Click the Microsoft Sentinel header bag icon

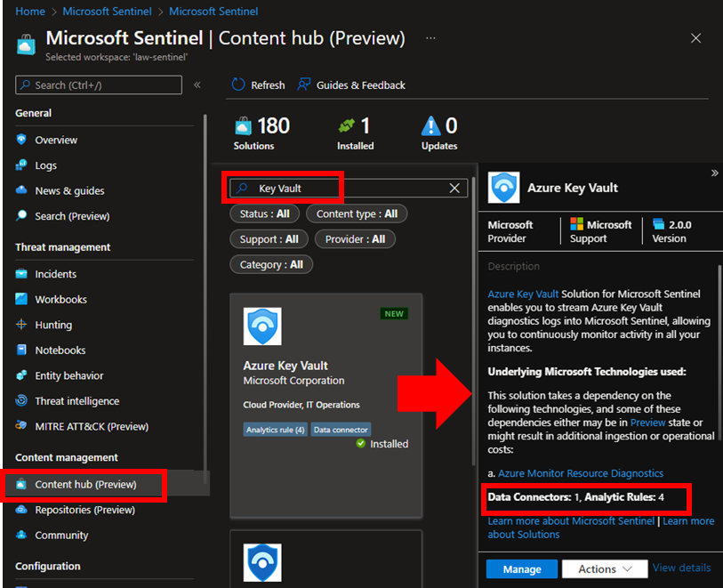click(26, 44)
